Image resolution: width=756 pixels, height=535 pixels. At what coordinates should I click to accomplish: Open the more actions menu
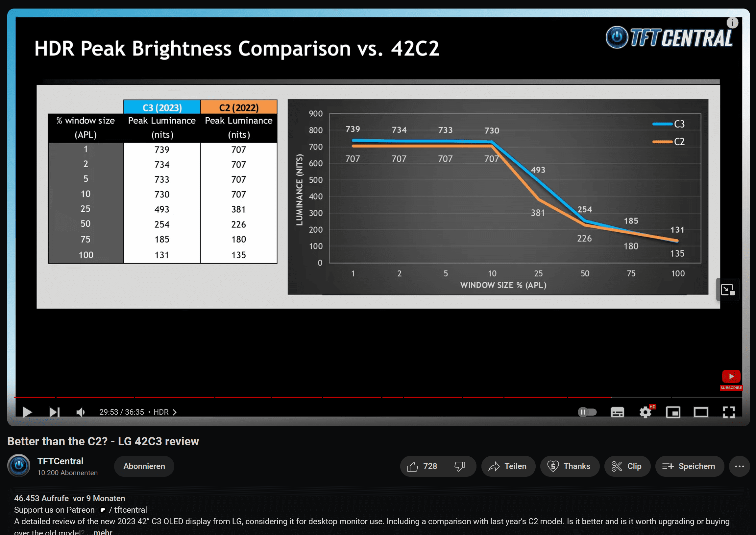pyautogui.click(x=739, y=466)
